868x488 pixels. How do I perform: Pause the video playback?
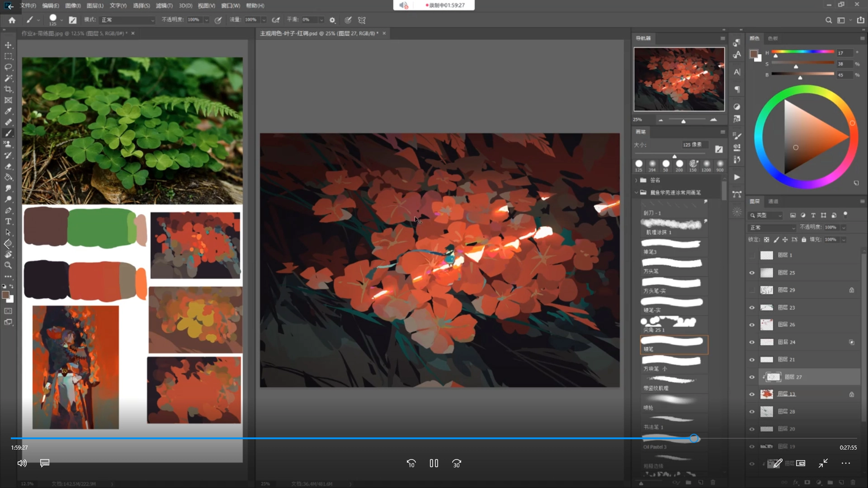[x=434, y=463]
